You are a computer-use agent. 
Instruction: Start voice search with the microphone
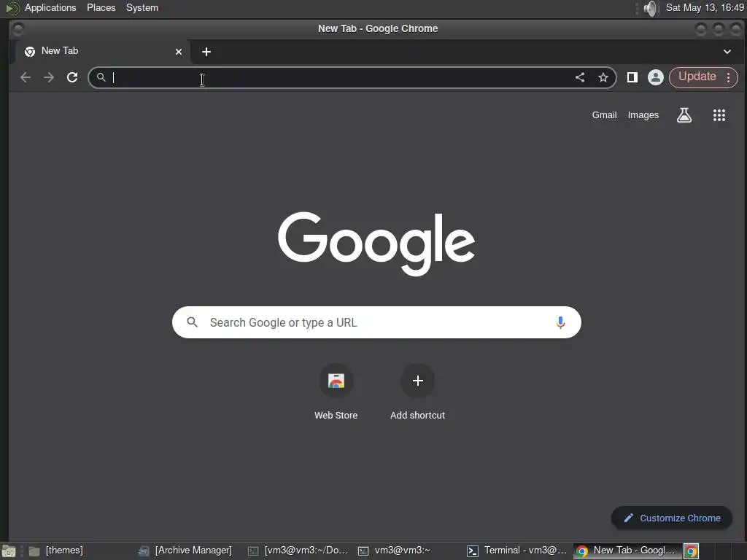pyautogui.click(x=560, y=322)
